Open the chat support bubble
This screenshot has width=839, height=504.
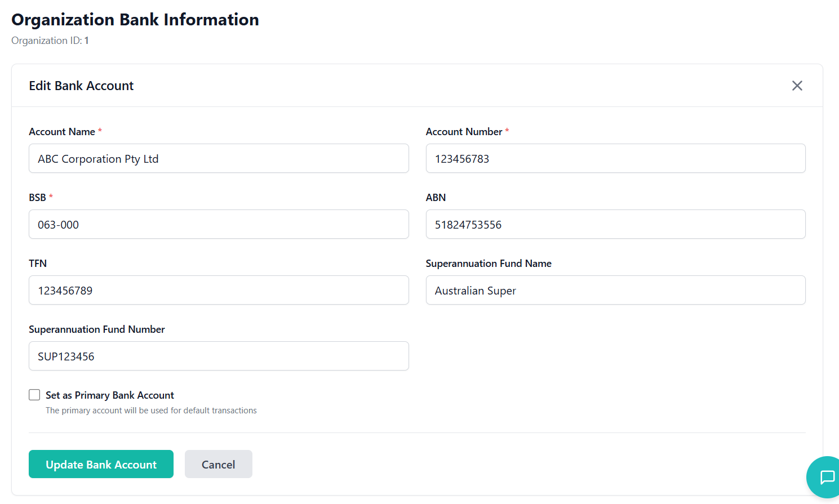(x=826, y=477)
